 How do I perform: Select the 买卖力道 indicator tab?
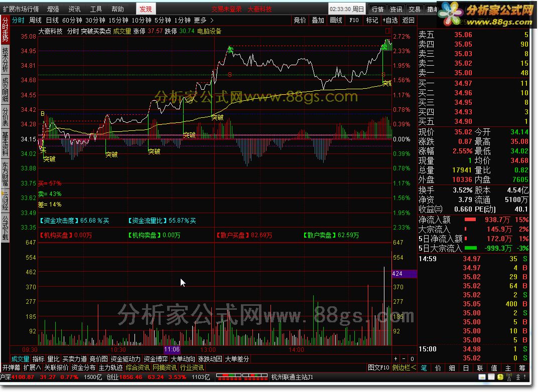pos(74,359)
